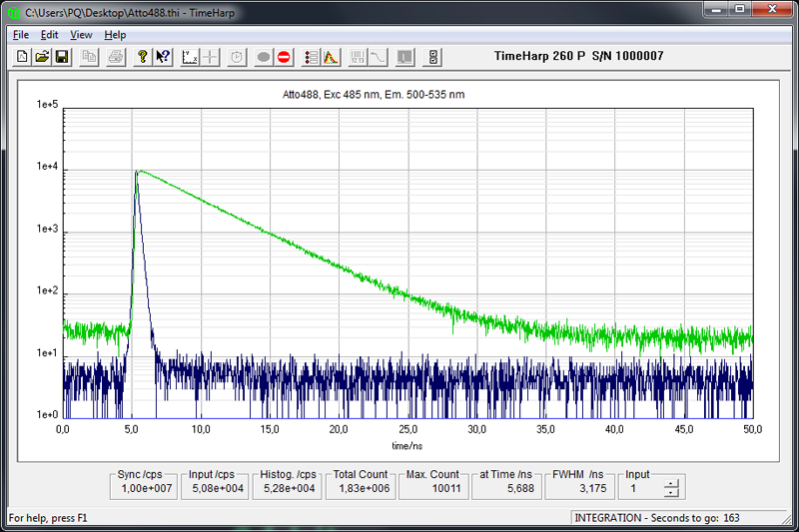This screenshot has width=799, height=532.
Task: Open the axis range settings icon
Action: [x=190, y=57]
